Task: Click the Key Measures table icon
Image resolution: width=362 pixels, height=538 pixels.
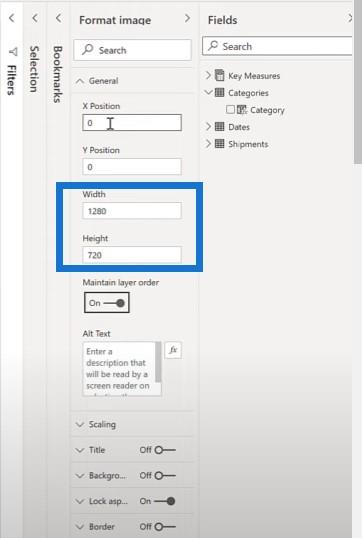Action: pos(219,75)
